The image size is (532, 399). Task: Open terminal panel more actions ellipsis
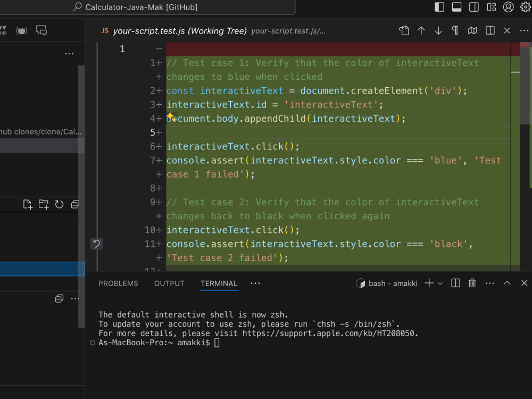pyautogui.click(x=489, y=284)
